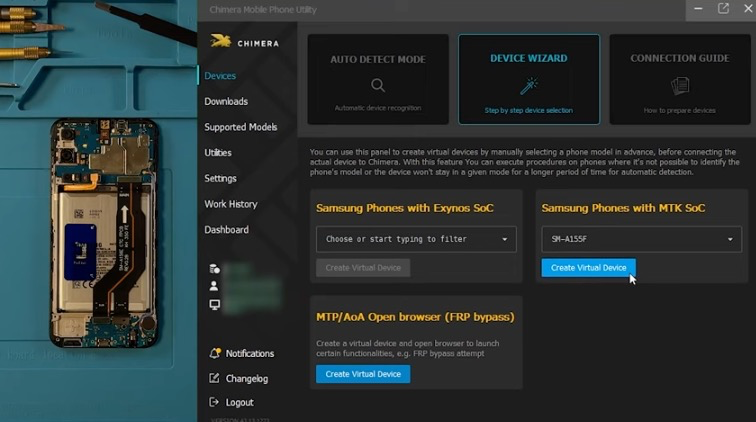Click the Exynos dropdown arrow
This screenshot has height=422, width=756.
pyautogui.click(x=505, y=239)
